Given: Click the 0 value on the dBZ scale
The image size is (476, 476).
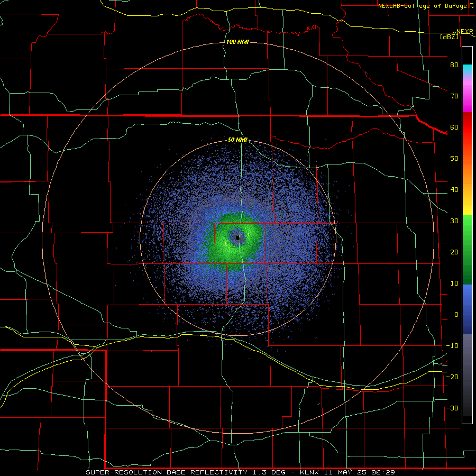Looking at the screenshot, I should point(456,315).
